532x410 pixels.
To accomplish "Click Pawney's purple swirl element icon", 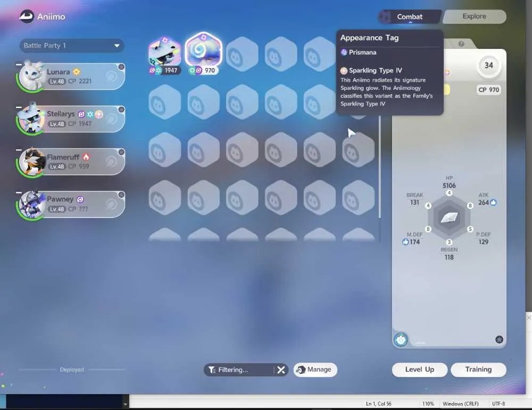I will click(x=80, y=199).
